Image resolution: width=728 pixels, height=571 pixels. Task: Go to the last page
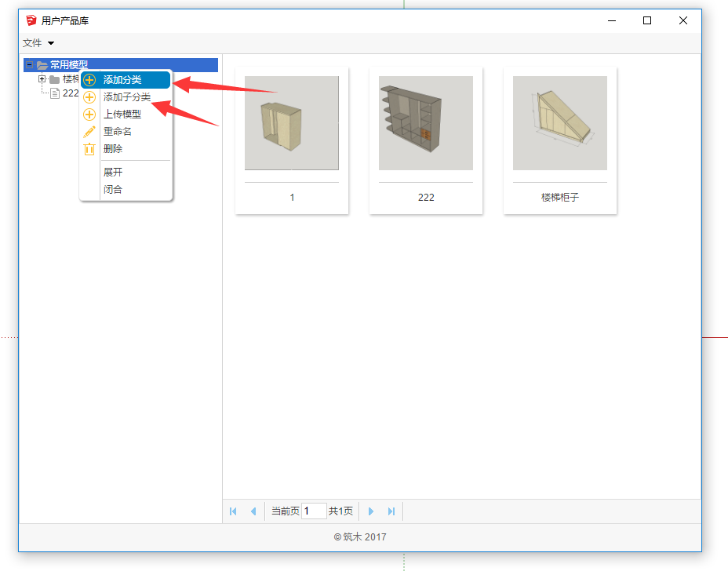tap(391, 511)
